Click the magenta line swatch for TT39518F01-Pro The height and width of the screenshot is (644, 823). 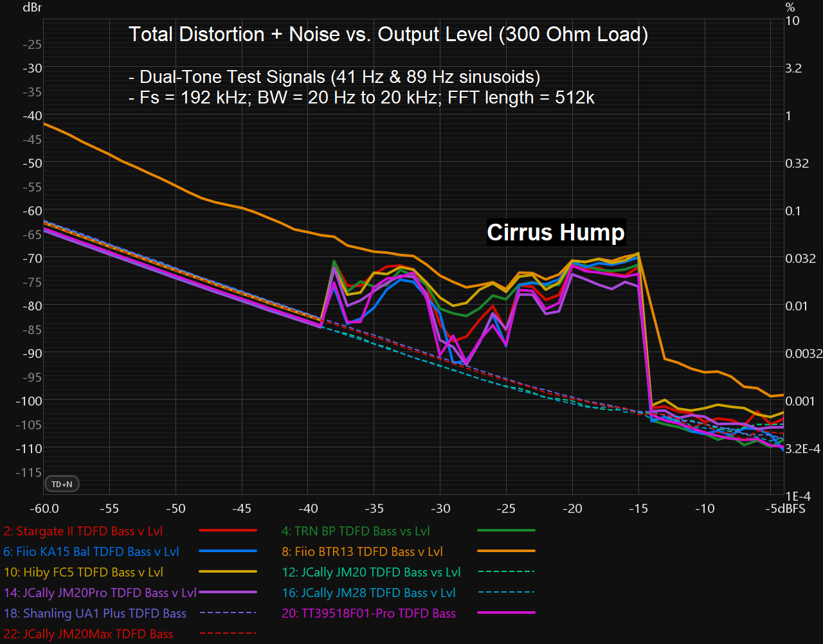point(507,613)
